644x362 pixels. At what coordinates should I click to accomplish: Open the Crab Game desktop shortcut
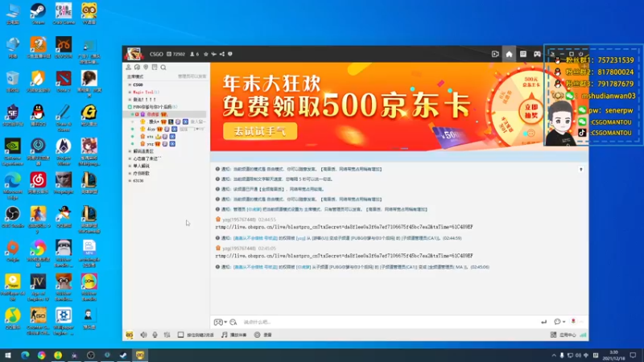click(64, 14)
